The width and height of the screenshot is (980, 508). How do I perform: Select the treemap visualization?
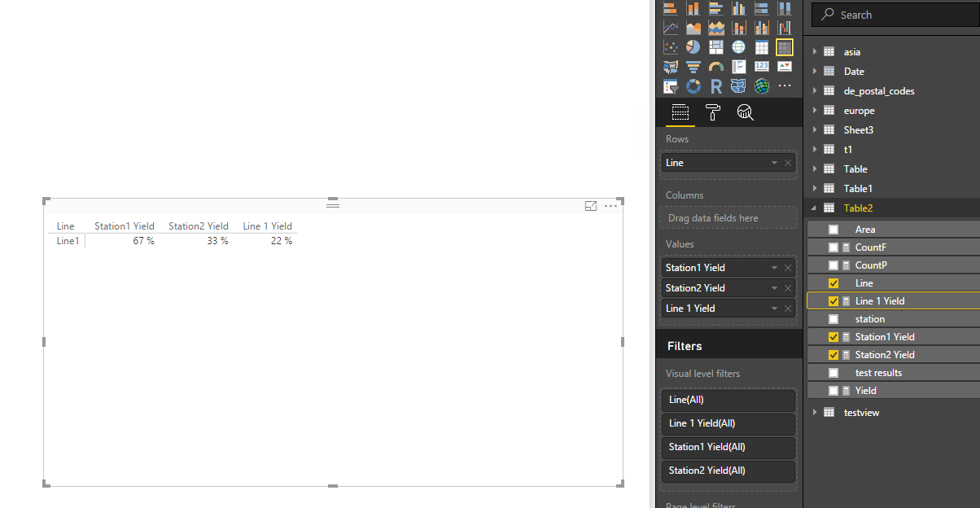coord(716,47)
